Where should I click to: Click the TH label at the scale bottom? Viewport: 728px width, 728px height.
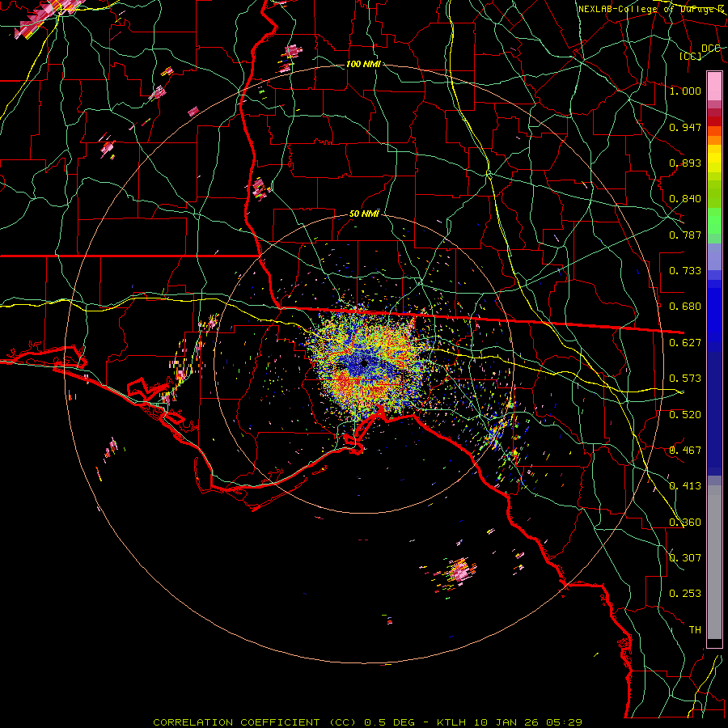[x=695, y=630]
